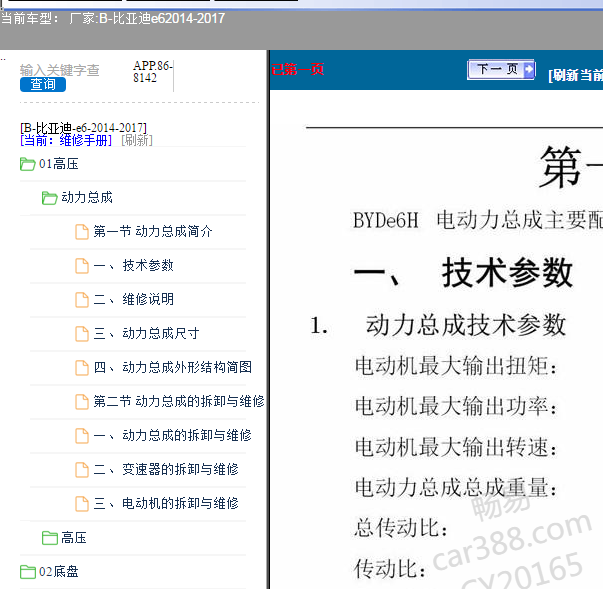Image resolution: width=603 pixels, height=589 pixels.
Task: Click the red 已第一页 status text
Action: (x=298, y=70)
